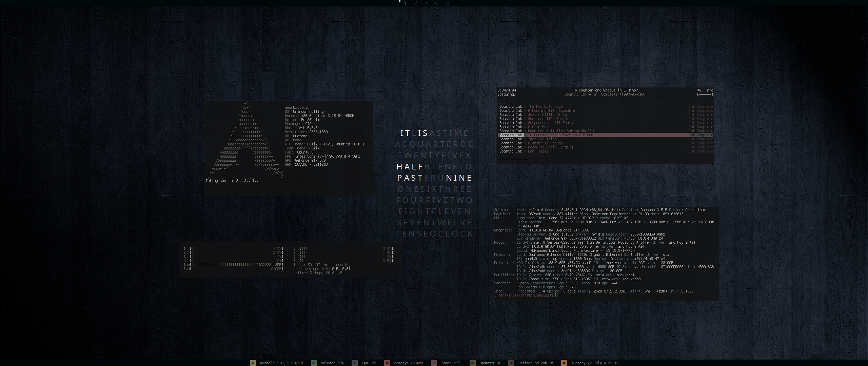Click the htop Mem usage bar
The width and height of the screenshot is (868, 366).
coord(233,265)
